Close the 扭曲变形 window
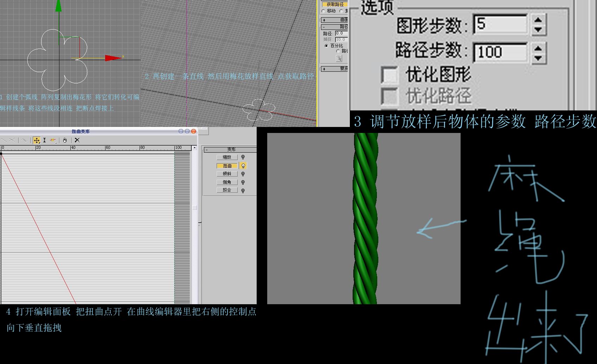Viewport: 597px width, 364px height. (x=193, y=131)
